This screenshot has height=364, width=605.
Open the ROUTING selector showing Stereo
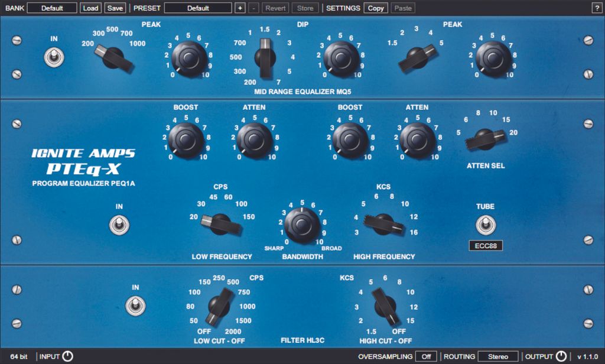click(497, 356)
